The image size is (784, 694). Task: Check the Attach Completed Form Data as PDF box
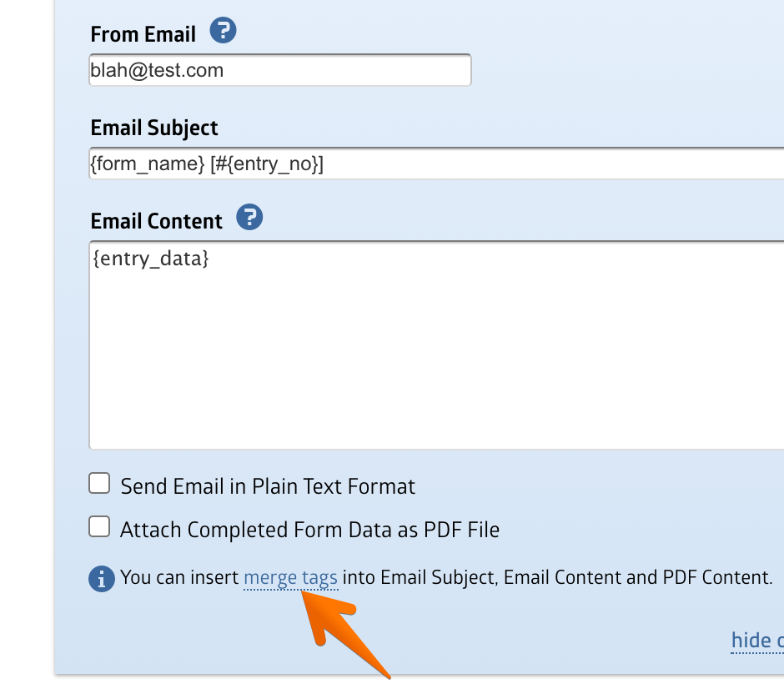tap(100, 527)
